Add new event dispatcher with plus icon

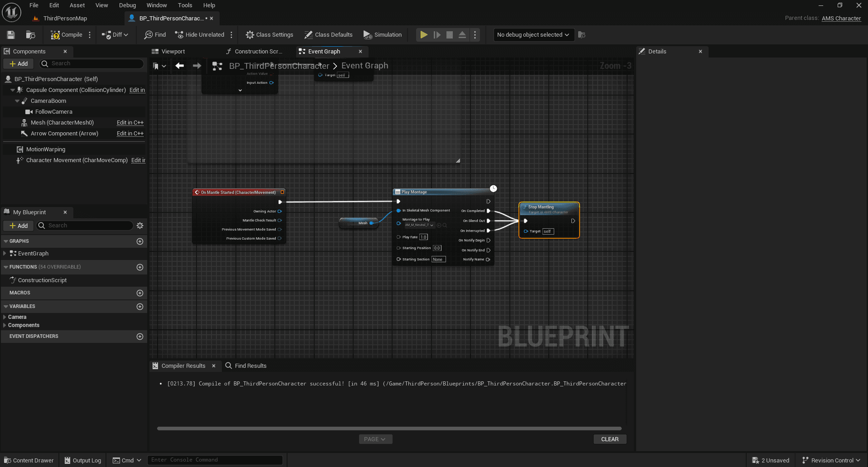click(x=140, y=337)
